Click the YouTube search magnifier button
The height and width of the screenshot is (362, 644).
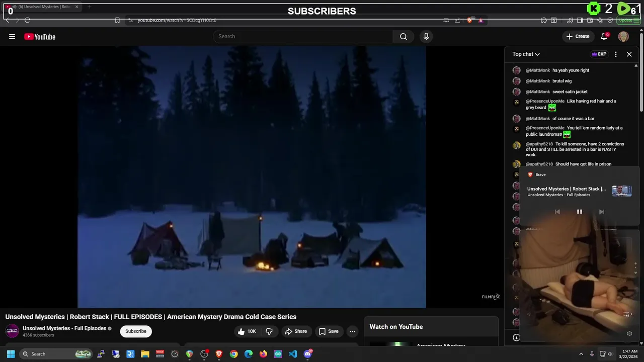pyautogui.click(x=404, y=36)
